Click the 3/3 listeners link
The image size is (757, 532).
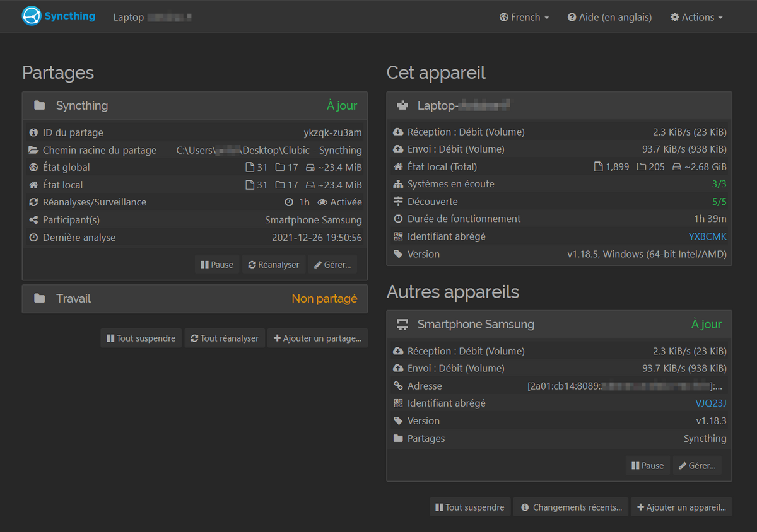pos(719,184)
